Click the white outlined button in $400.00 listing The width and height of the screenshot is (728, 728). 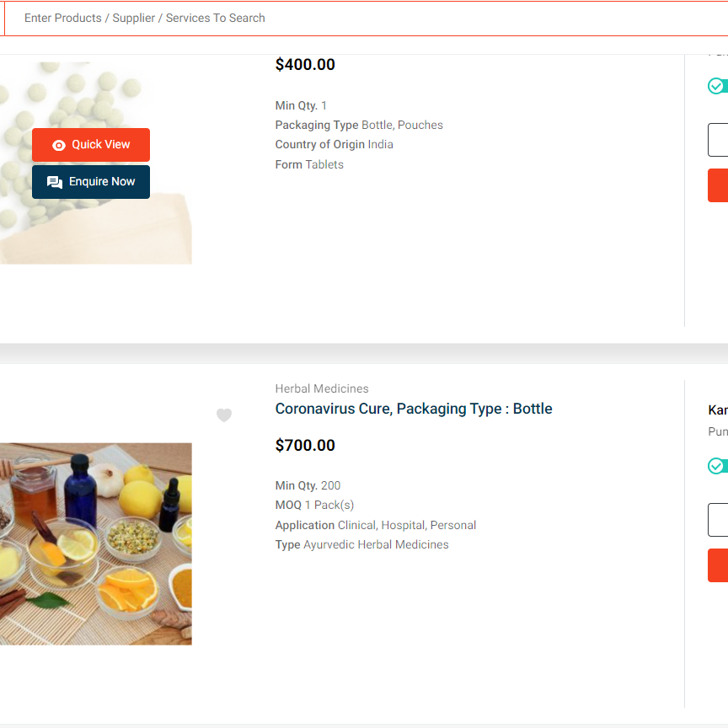719,140
